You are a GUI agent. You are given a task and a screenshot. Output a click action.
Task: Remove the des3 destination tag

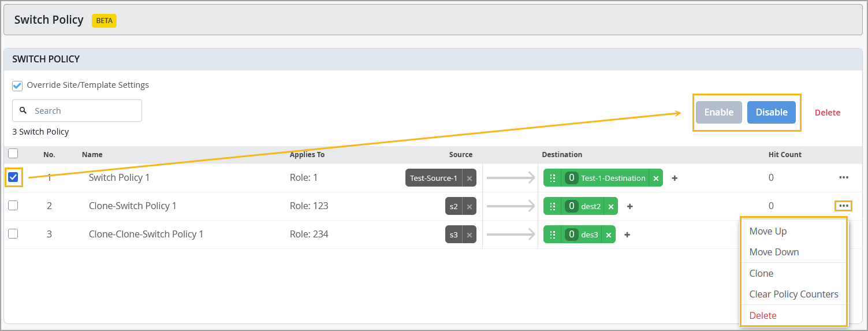pyautogui.click(x=609, y=235)
